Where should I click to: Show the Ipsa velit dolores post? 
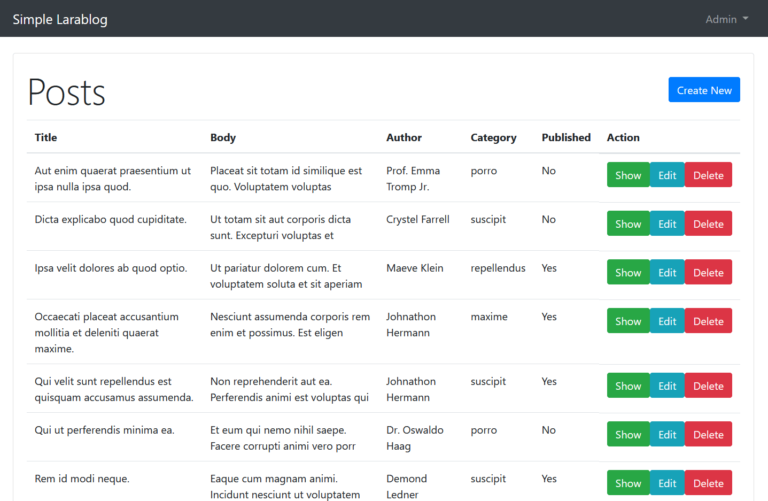628,272
